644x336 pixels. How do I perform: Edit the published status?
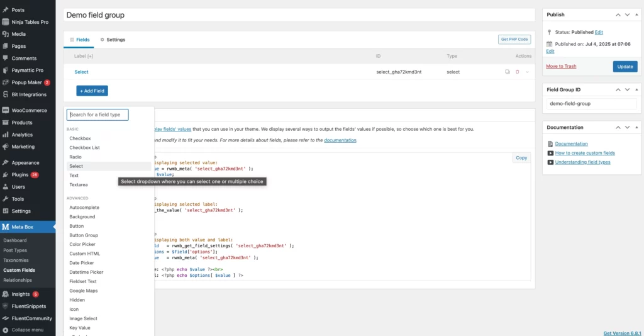point(599,32)
